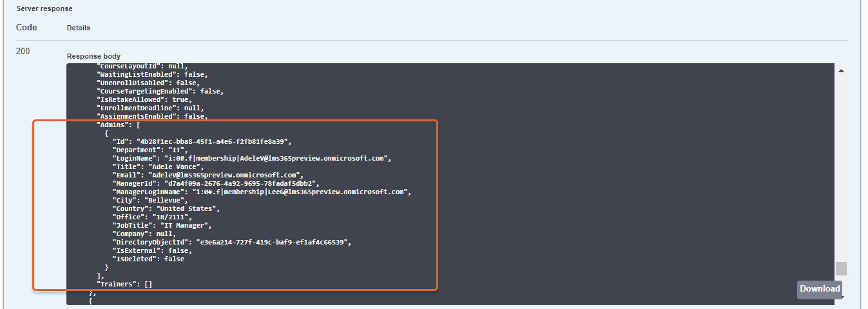This screenshot has width=868, height=309.
Task: Click the 200 response code
Action: [x=23, y=51]
